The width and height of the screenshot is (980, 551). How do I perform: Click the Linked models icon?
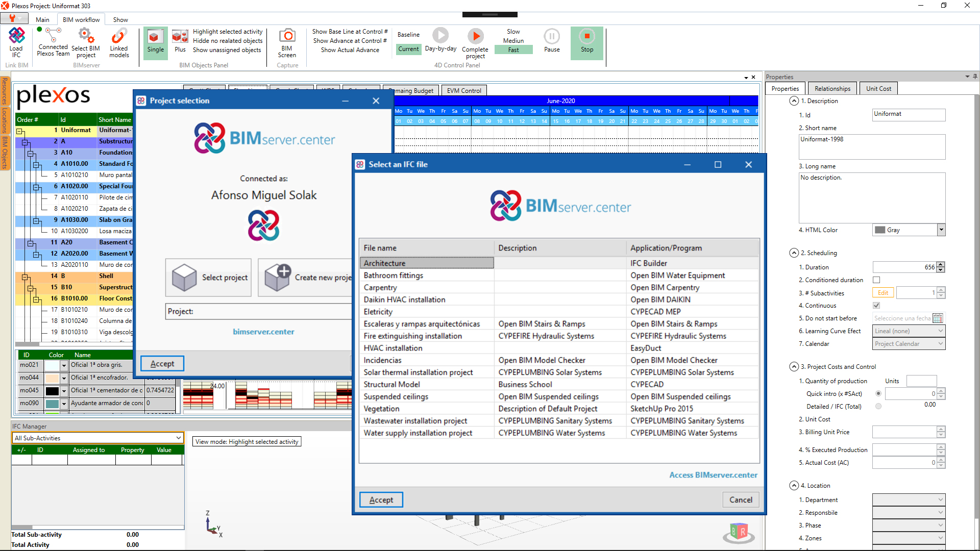point(118,41)
